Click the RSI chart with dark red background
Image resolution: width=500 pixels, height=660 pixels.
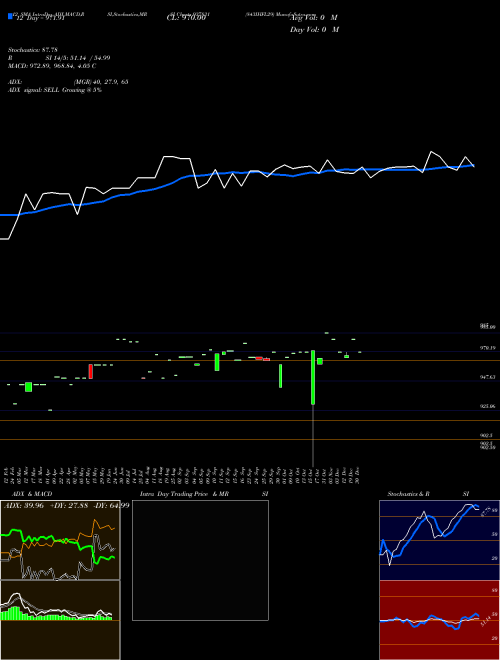point(439,620)
